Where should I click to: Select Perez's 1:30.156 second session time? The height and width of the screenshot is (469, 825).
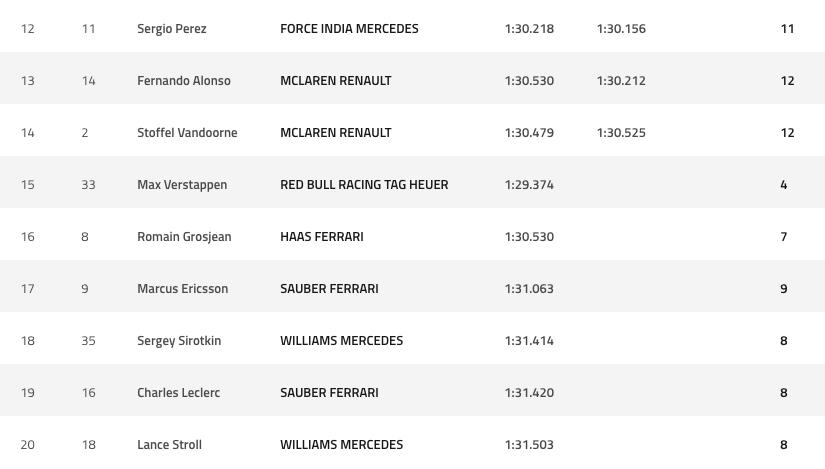pyautogui.click(x=621, y=29)
